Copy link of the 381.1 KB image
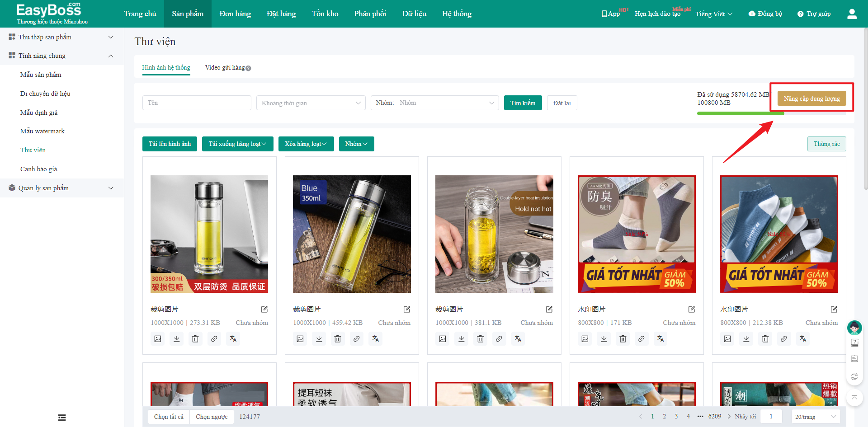This screenshot has height=427, width=868. click(499, 338)
